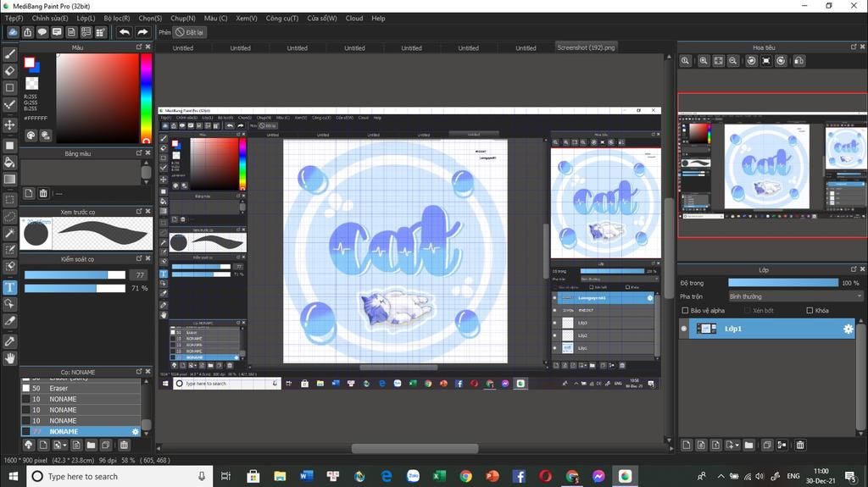Open the Chỉnh sửa(E) menu
The image size is (868, 487).
pos(50,19)
